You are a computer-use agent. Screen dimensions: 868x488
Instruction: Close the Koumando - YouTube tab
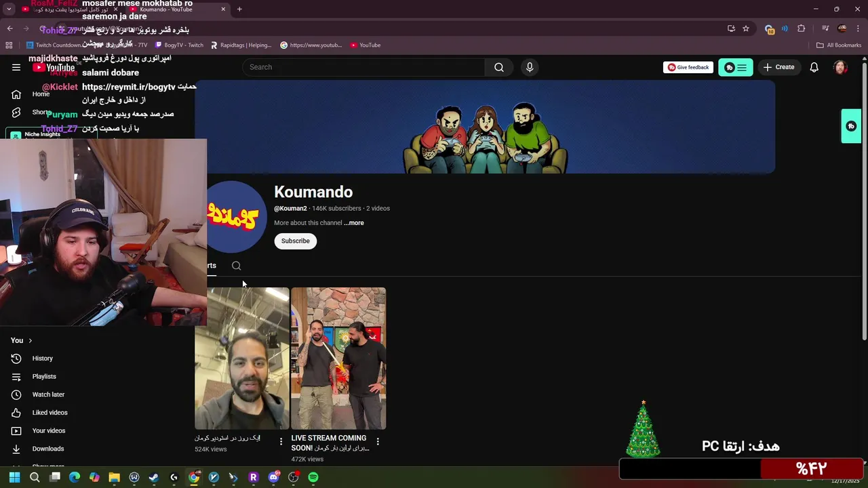[223, 9]
